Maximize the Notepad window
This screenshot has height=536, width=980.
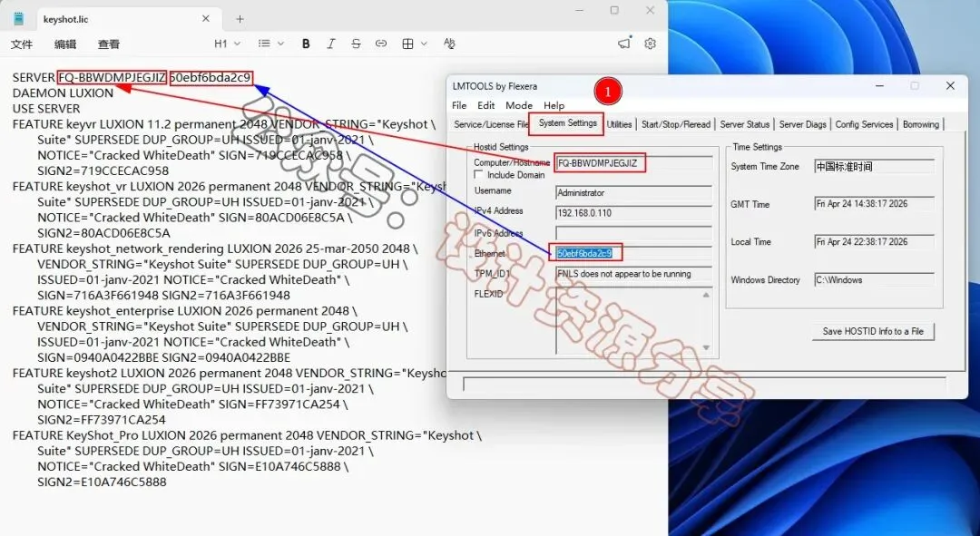tap(614, 11)
